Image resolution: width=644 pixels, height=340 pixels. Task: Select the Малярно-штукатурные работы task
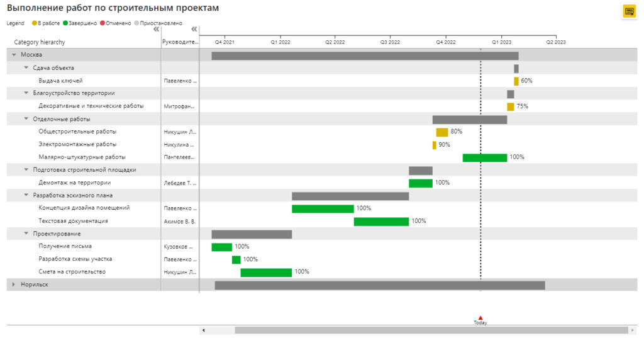pyautogui.click(x=82, y=157)
